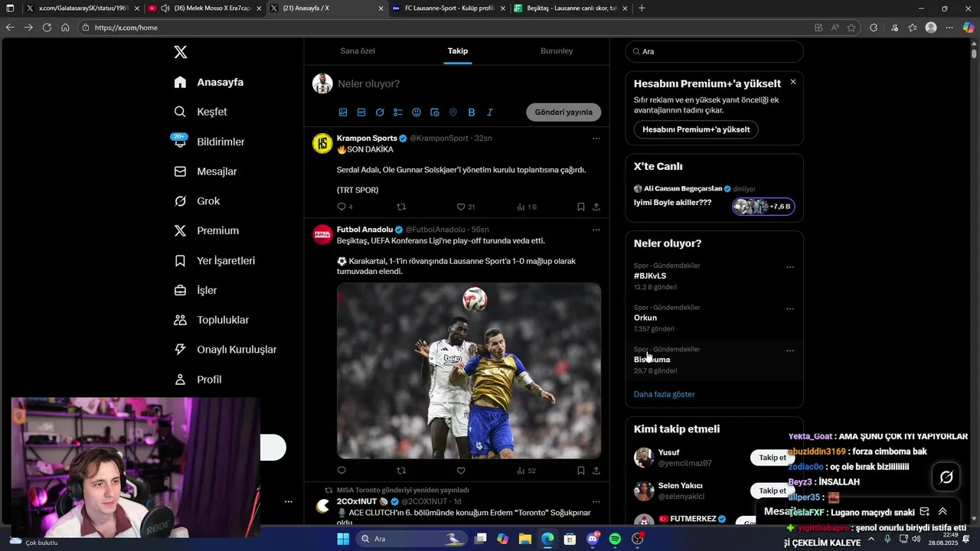Viewport: 980px width, 551px height.
Task: Add page to favorites with star icon
Action: click(x=851, y=28)
